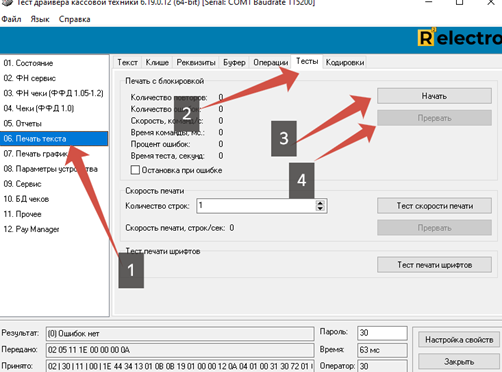502x372 pixels.
Task: Run Тест скорости печати
Action: click(x=434, y=206)
